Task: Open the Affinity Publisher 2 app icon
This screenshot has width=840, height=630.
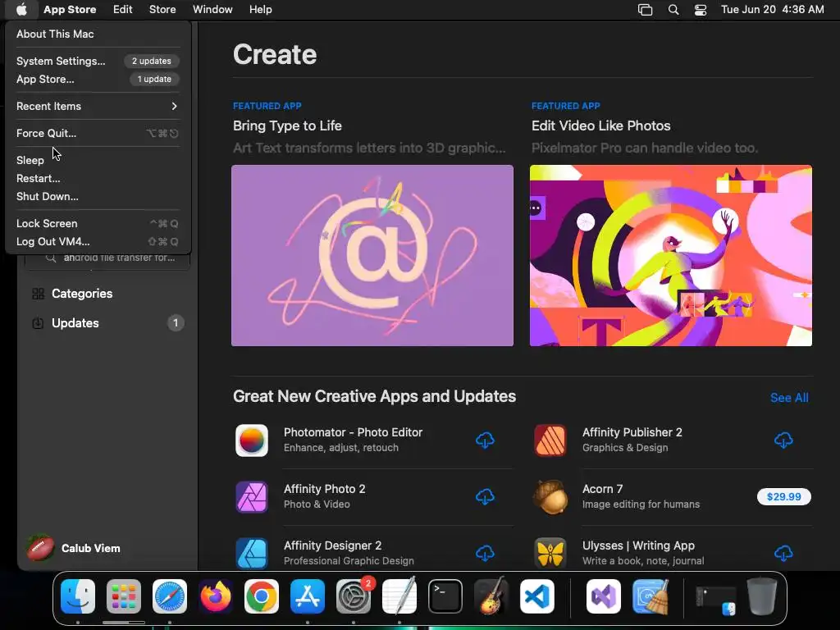Action: pyautogui.click(x=550, y=441)
